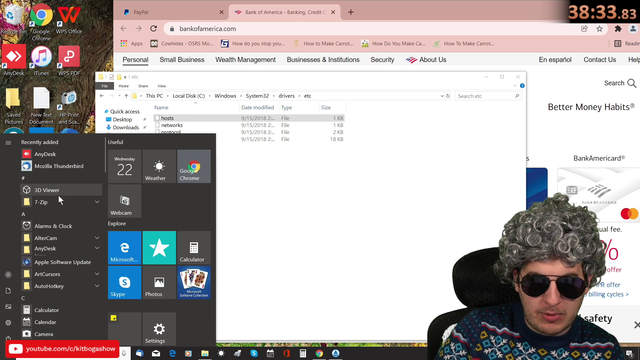Expand the 7-Zip folder
The image size is (640, 360).
(x=97, y=202)
